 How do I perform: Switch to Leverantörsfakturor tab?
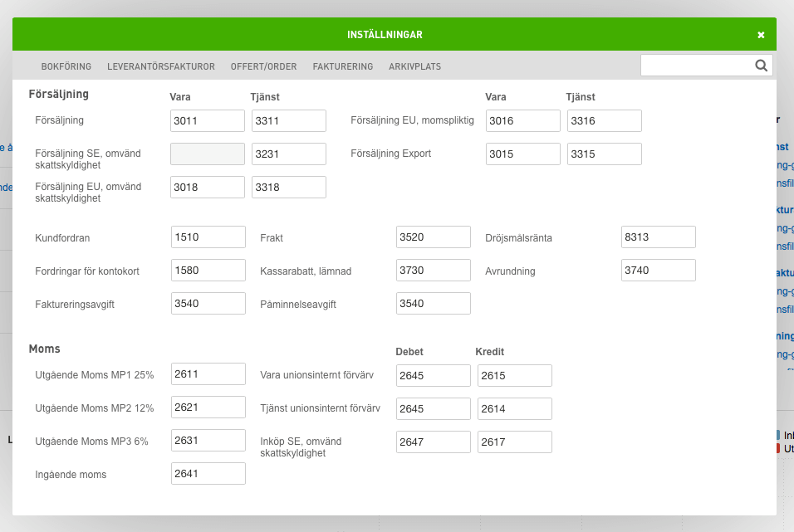point(161,66)
